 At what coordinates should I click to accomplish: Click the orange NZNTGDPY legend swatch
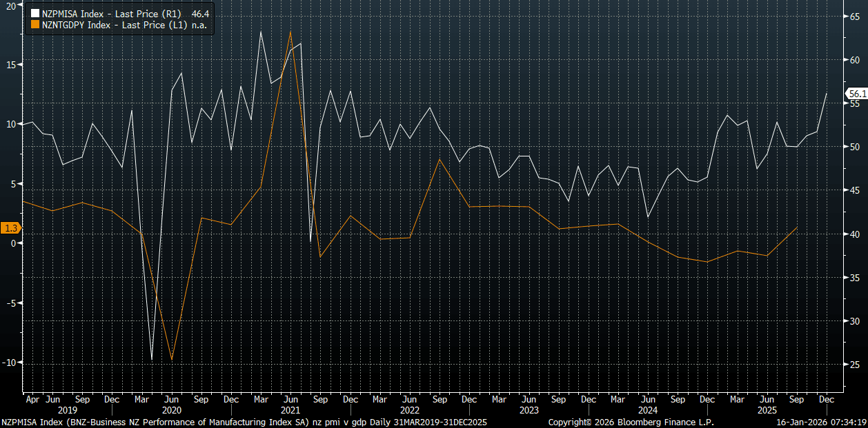pos(34,25)
